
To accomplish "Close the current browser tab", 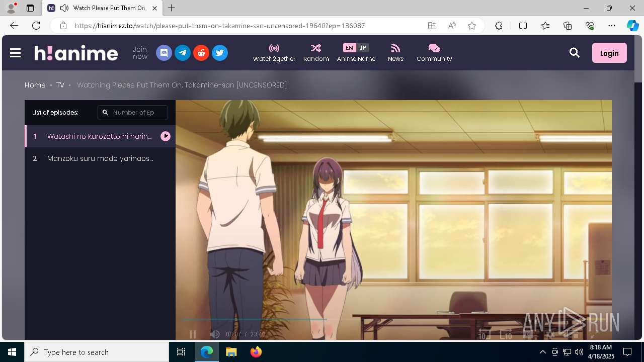I will [x=154, y=8].
